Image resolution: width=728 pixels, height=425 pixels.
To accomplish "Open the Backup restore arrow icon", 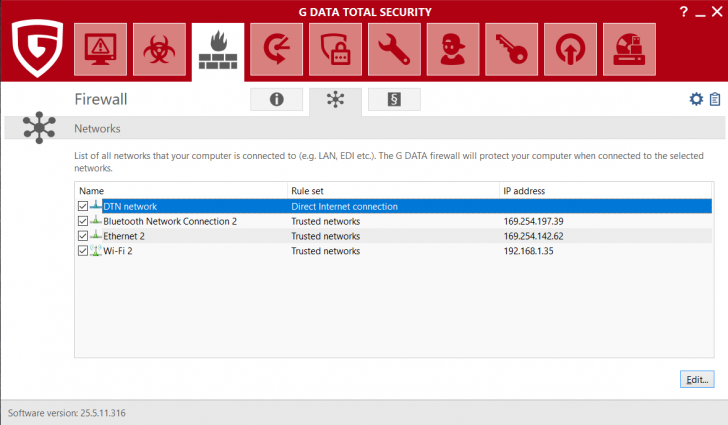I will [276, 49].
